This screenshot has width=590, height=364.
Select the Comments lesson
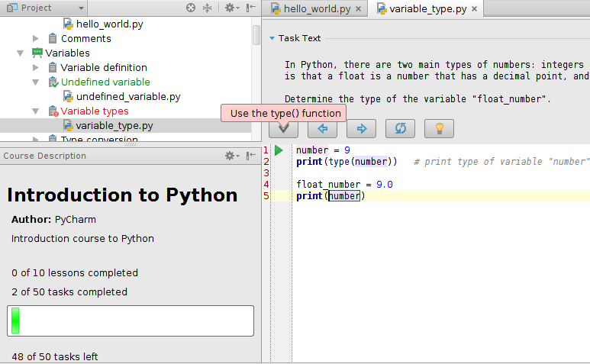point(86,38)
